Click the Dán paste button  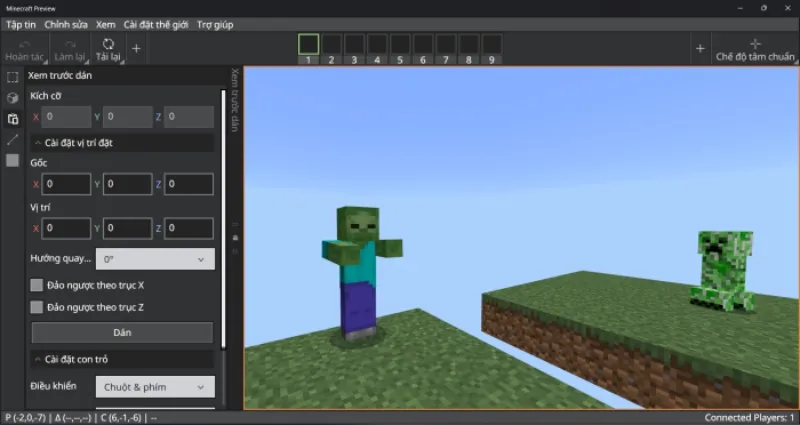click(x=122, y=333)
